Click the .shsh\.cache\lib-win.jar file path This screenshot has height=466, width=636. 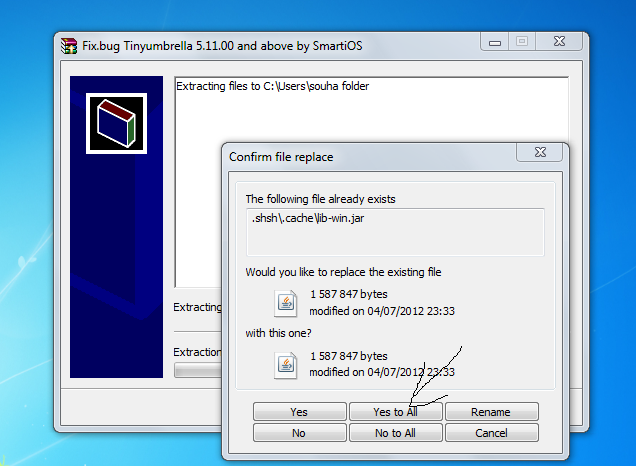308,218
